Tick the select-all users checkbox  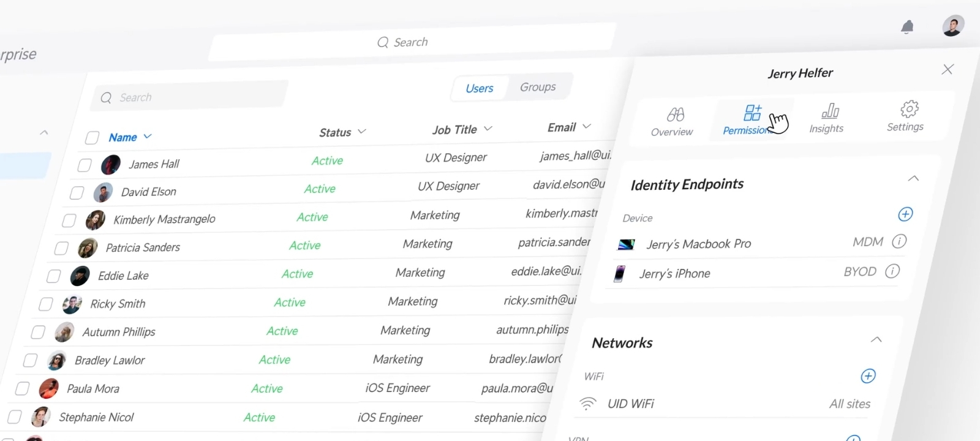tap(92, 138)
